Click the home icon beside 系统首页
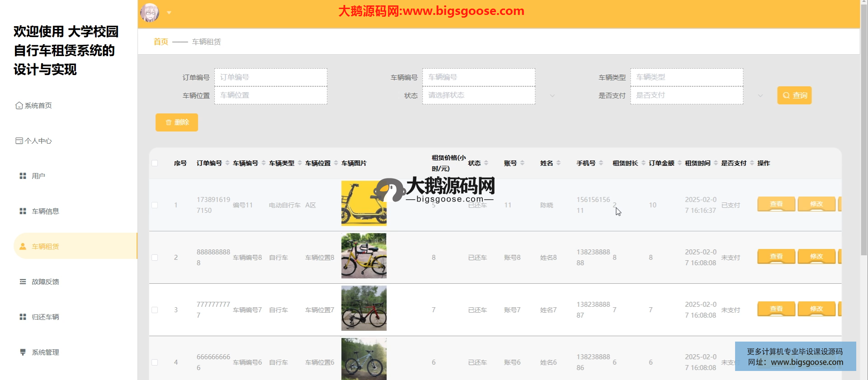This screenshot has width=868, height=380. pyautogui.click(x=19, y=105)
